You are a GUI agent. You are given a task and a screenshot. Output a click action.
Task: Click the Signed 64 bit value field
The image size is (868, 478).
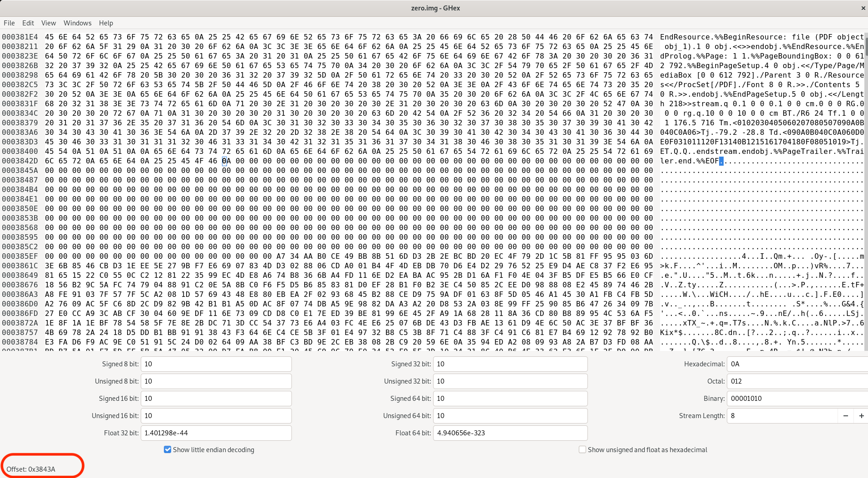click(510, 399)
